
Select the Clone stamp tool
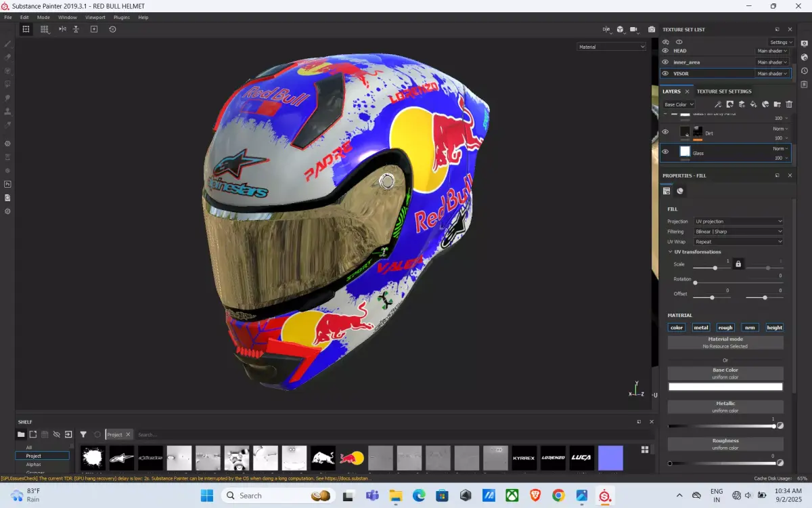pyautogui.click(x=7, y=111)
